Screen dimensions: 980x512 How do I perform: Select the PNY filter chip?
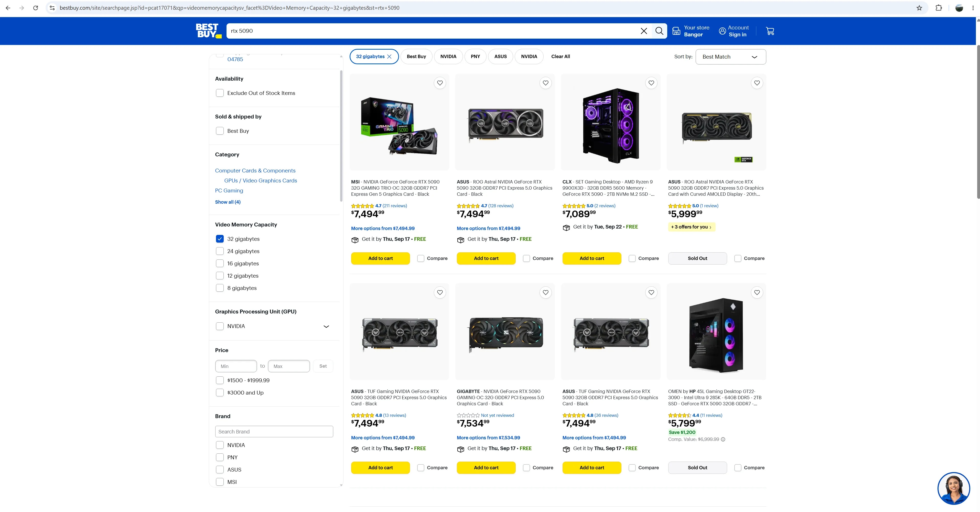(475, 57)
